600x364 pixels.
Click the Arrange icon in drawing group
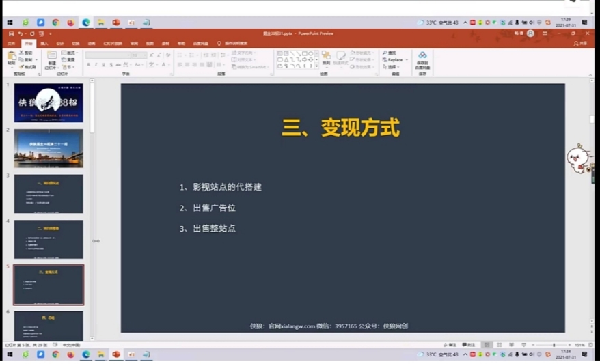pos(326,57)
